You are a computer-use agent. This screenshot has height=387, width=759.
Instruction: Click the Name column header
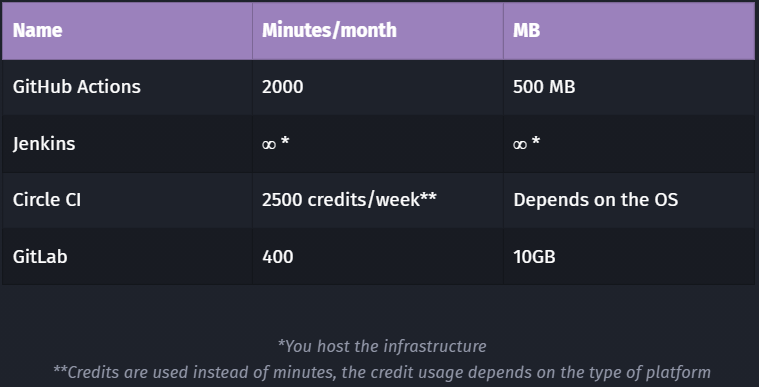tap(127, 31)
